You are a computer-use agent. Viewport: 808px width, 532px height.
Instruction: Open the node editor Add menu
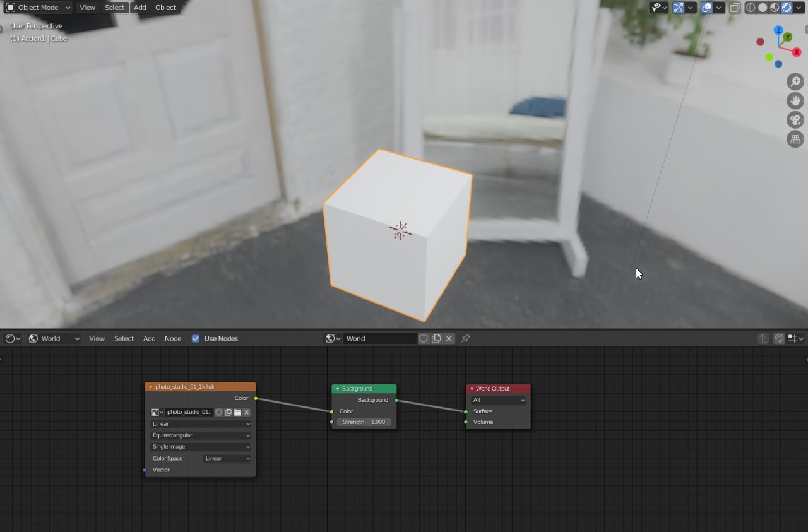(x=149, y=338)
